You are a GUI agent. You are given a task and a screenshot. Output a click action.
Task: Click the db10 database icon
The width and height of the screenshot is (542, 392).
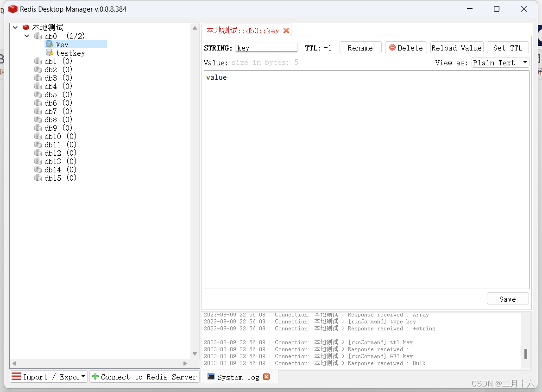pyautogui.click(x=38, y=136)
